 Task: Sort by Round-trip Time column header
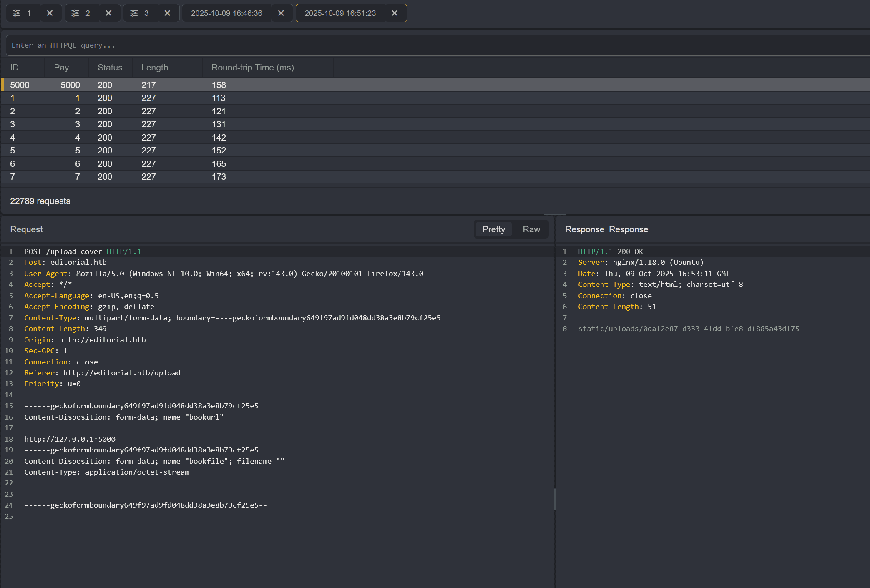pyautogui.click(x=252, y=68)
